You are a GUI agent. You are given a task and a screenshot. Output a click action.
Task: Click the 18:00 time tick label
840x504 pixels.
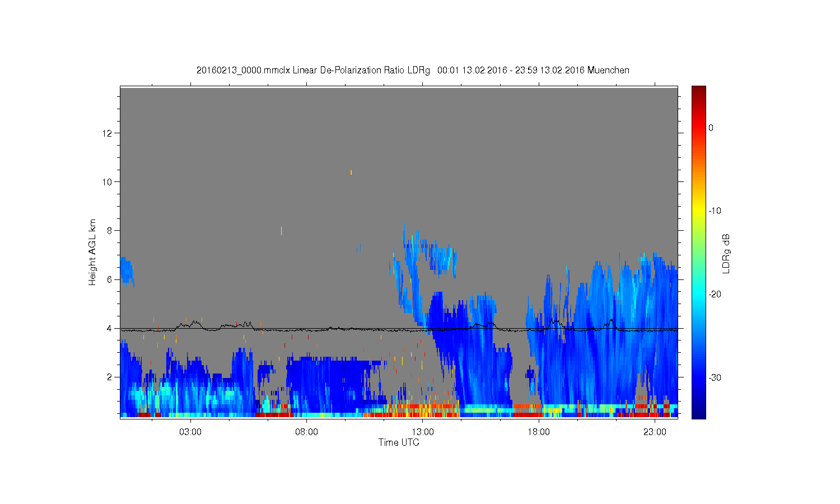[539, 432]
